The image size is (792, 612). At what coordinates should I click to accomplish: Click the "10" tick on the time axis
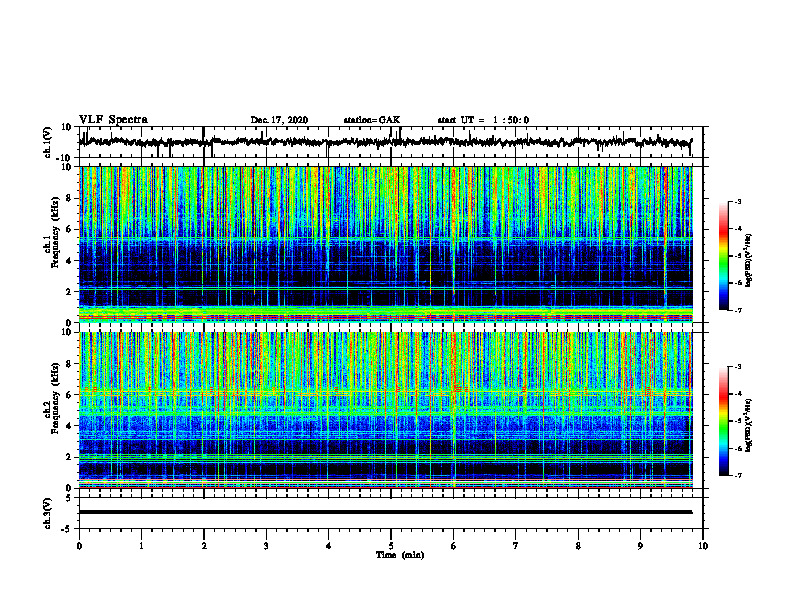click(703, 546)
